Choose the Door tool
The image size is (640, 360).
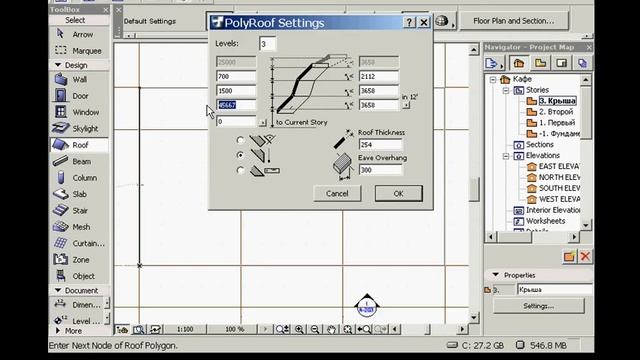click(79, 96)
